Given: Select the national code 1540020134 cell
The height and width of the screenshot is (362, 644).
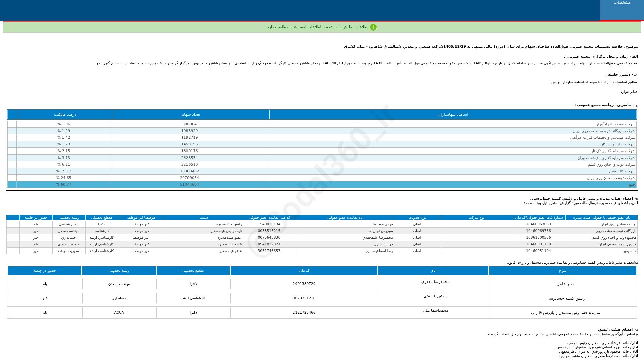Looking at the screenshot, I should pos(269,224).
